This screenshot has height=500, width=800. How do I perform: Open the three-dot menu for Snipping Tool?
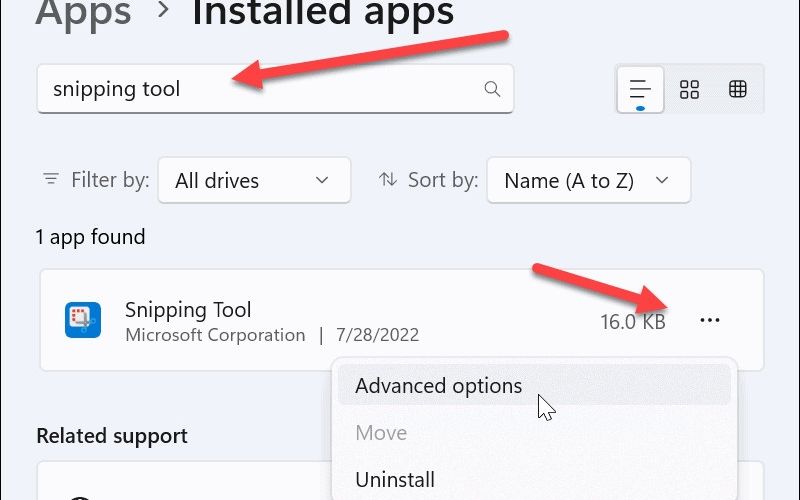tap(710, 320)
